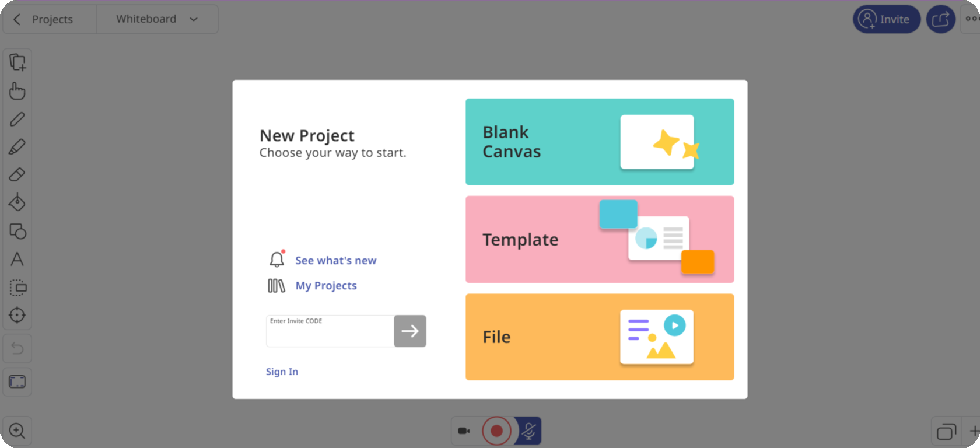The height and width of the screenshot is (448, 980).
Task: Choose the Blank Canvas option
Action: pos(599,142)
